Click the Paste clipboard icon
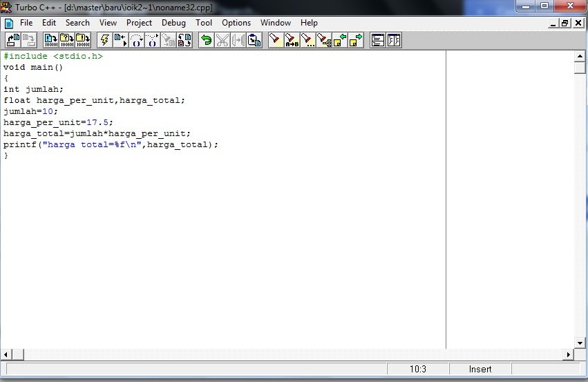The height and width of the screenshot is (382, 588). (254, 40)
